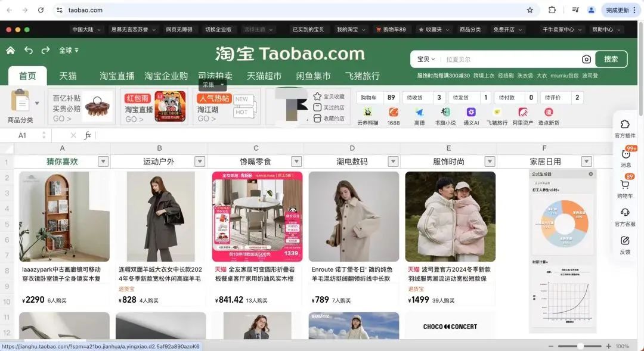Click the 待评价 order status button
The height and width of the screenshot is (351, 644).
tap(562, 98)
